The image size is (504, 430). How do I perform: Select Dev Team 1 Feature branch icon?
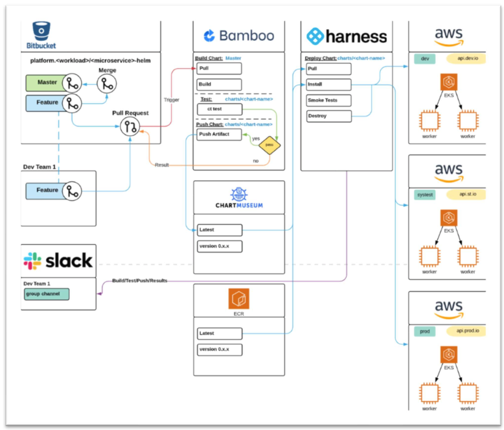coord(72,191)
